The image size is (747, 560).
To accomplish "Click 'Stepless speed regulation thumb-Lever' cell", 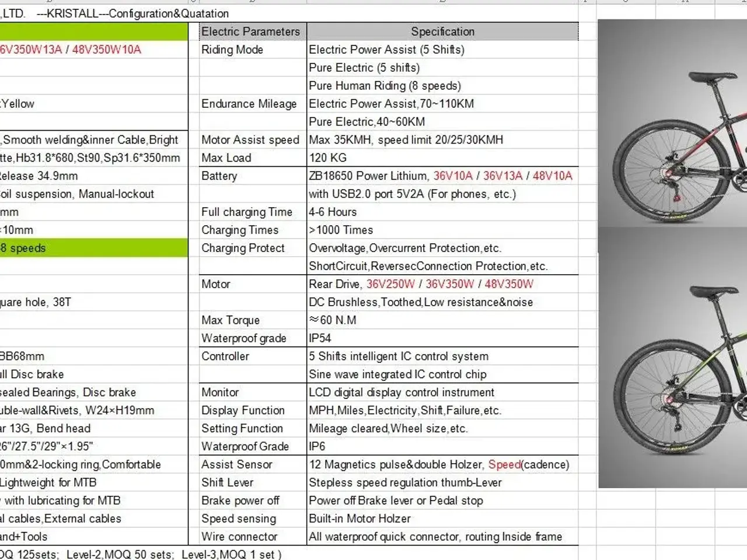I will [x=442, y=484].
